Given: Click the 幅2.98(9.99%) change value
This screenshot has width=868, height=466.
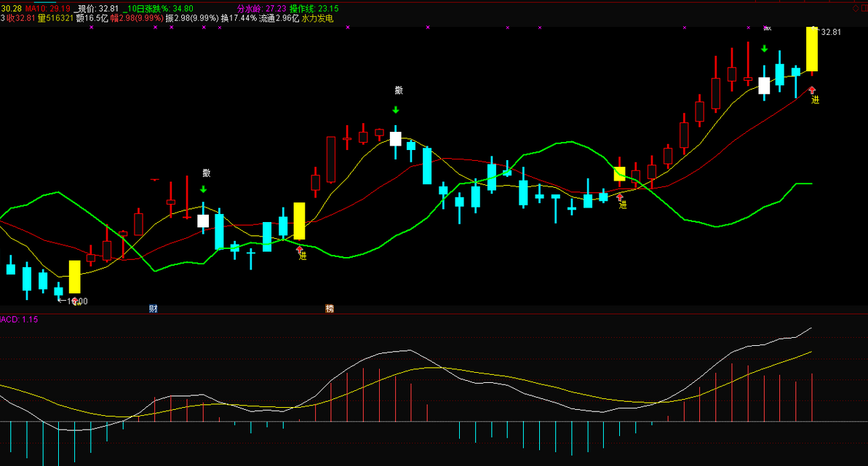Looking at the screenshot, I should click(x=137, y=18).
